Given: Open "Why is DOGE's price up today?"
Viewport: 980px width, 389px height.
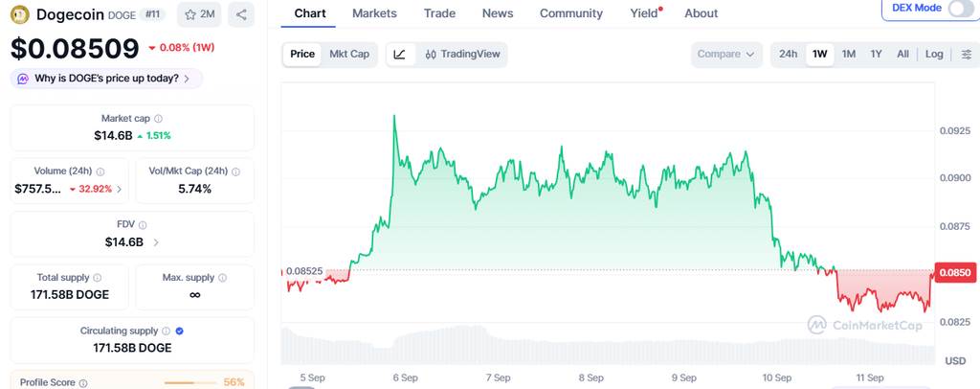Looking at the screenshot, I should tap(106, 79).
